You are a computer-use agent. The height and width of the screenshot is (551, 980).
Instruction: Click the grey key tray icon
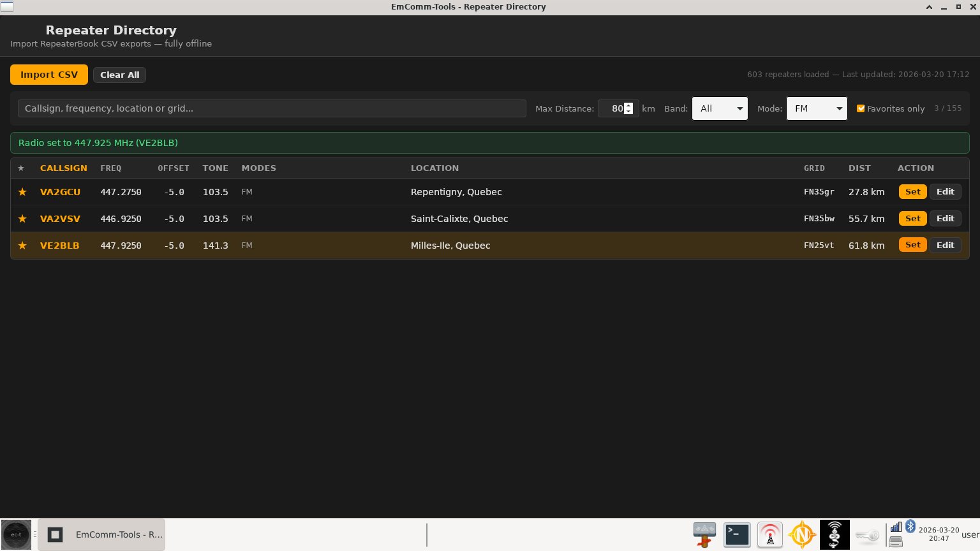(x=867, y=535)
